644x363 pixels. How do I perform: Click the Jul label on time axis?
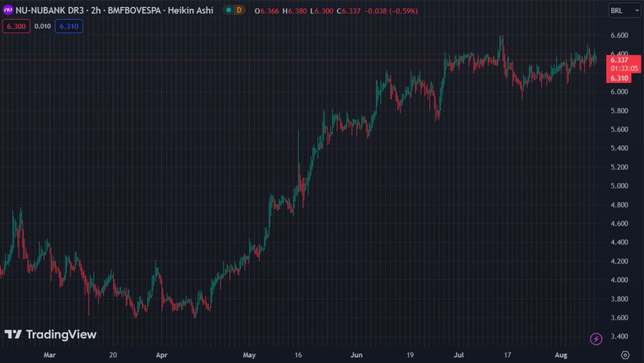[458, 355]
